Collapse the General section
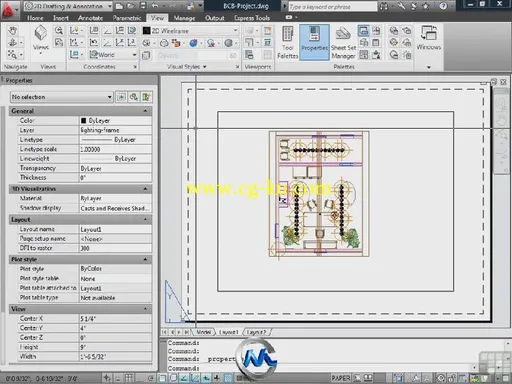Image resolution: width=512 pixels, height=384 pixels. [x=145, y=111]
